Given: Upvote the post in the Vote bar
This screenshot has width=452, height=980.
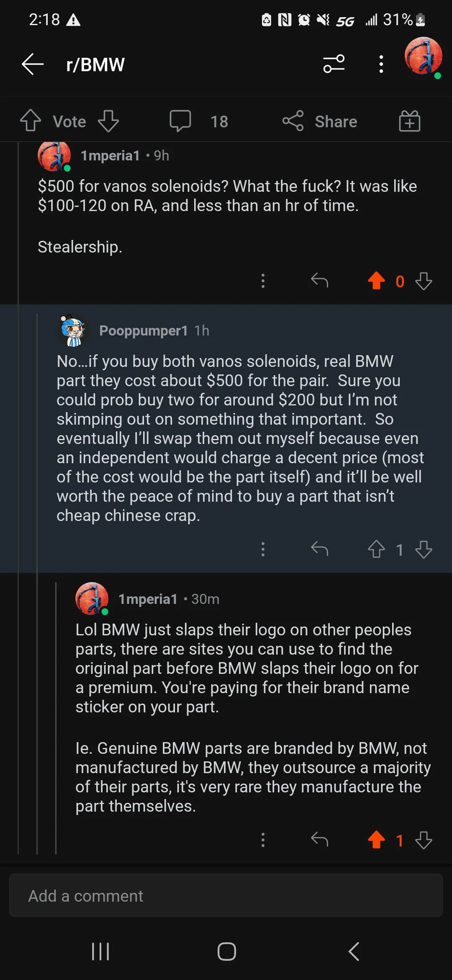Looking at the screenshot, I should 31,121.
